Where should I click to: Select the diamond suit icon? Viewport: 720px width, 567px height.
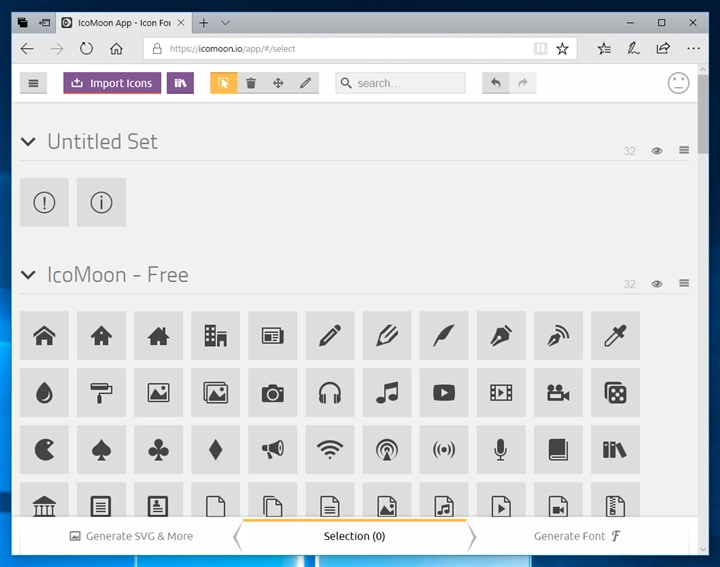pos(215,449)
